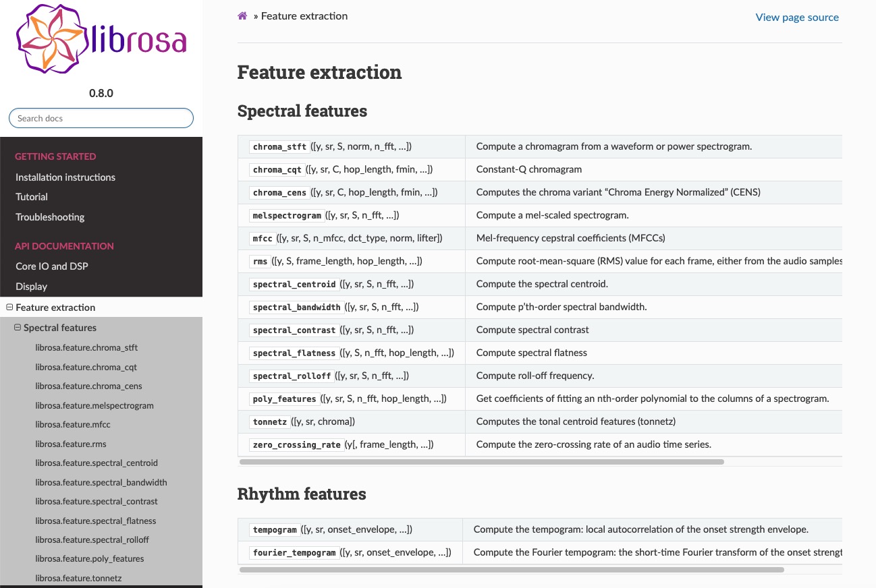Open the Troubleshooting page

(50, 217)
